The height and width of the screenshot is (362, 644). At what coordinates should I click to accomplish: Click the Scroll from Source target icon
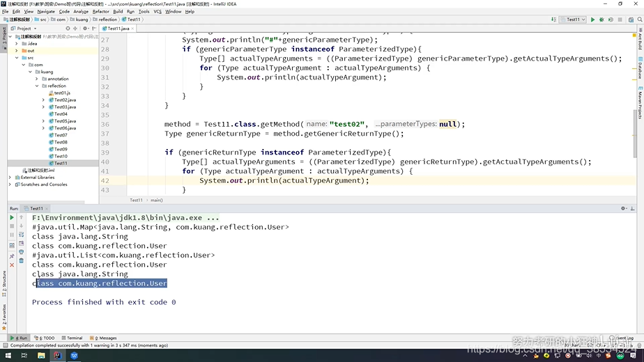coord(68,29)
